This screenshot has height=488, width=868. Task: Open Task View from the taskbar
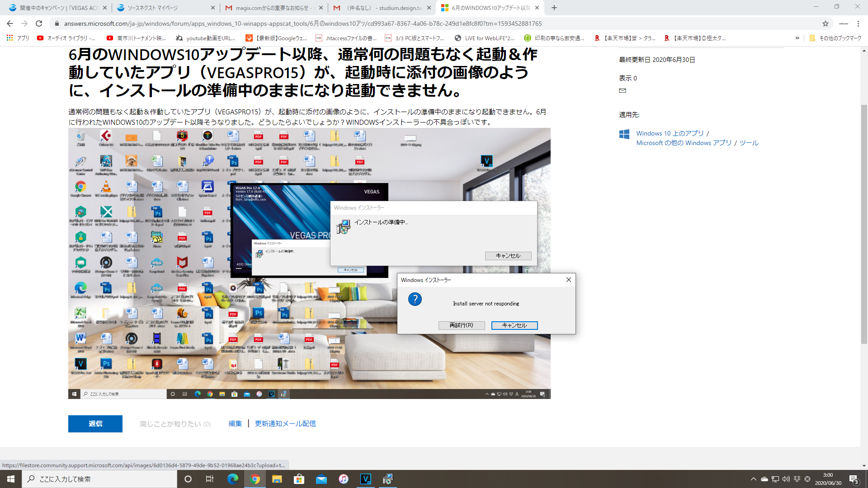(x=210, y=479)
